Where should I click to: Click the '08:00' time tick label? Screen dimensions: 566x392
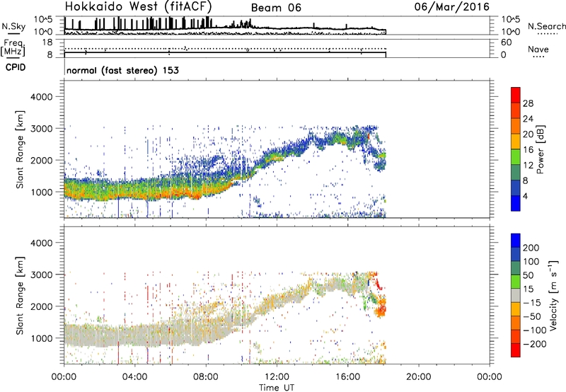(206, 377)
